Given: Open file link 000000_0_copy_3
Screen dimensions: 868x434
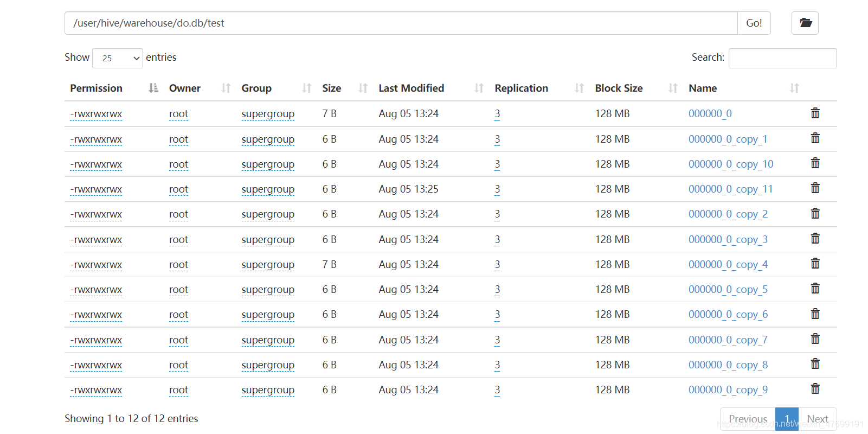Looking at the screenshot, I should pos(728,239).
